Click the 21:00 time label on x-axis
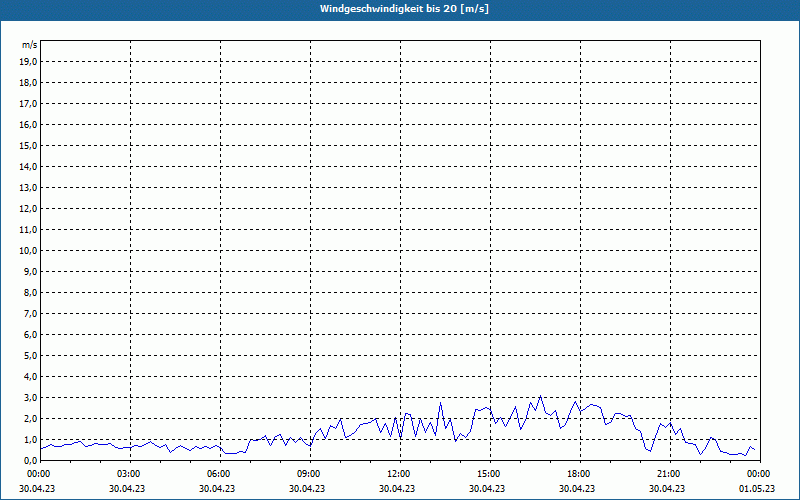The image size is (800, 500). (669, 474)
